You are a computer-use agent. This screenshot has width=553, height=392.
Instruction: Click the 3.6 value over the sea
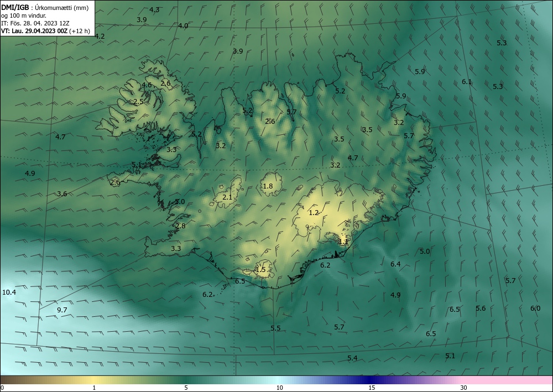(62, 194)
